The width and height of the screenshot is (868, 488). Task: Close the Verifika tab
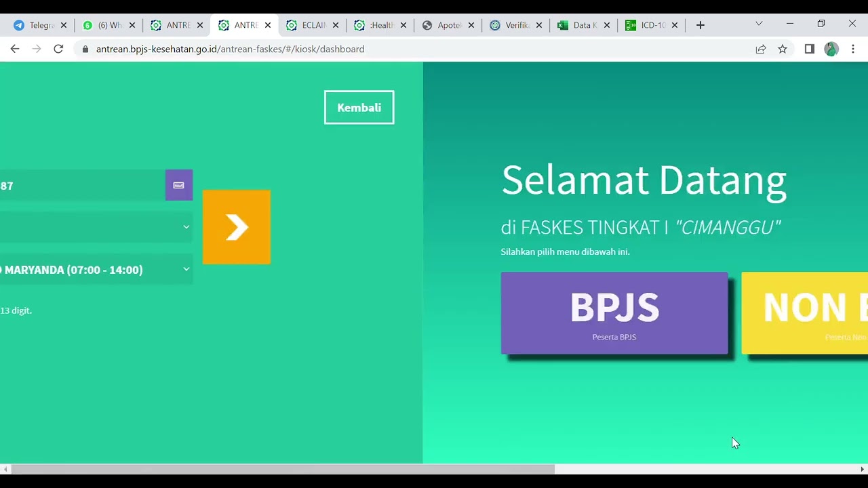(x=539, y=25)
